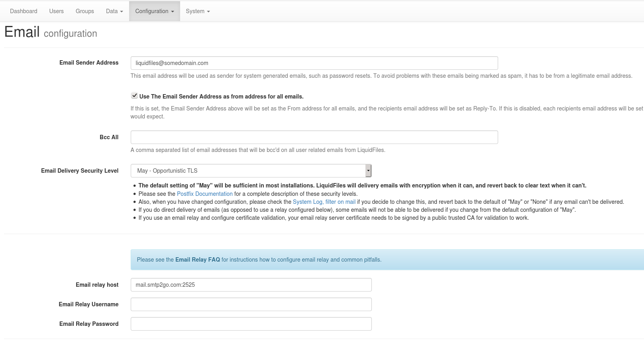Click the Email Relay Password label
Screen dimensions: 644x343
[89, 324]
